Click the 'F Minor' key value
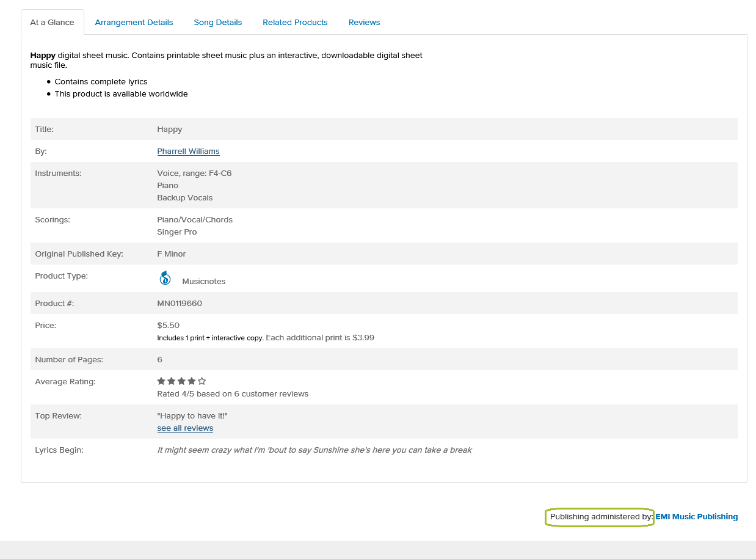Viewport: 756px width, 559px height. 172,254
